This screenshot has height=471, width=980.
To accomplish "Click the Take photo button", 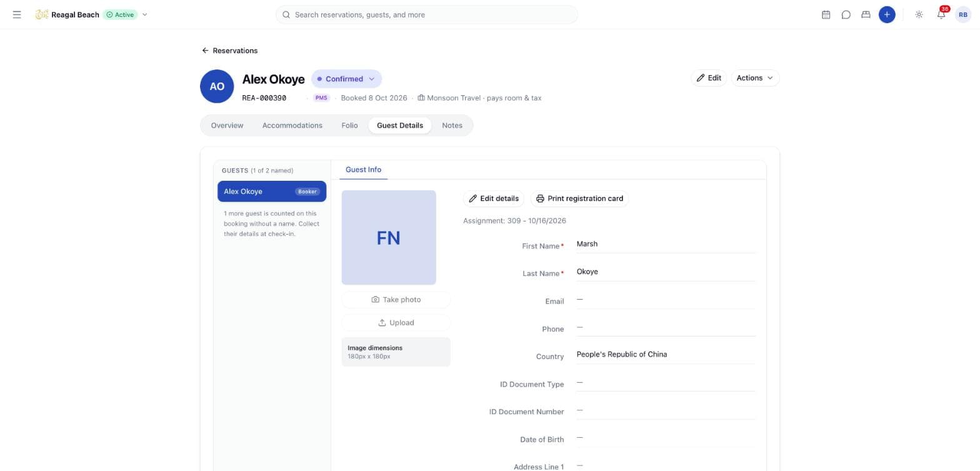I will tap(396, 300).
